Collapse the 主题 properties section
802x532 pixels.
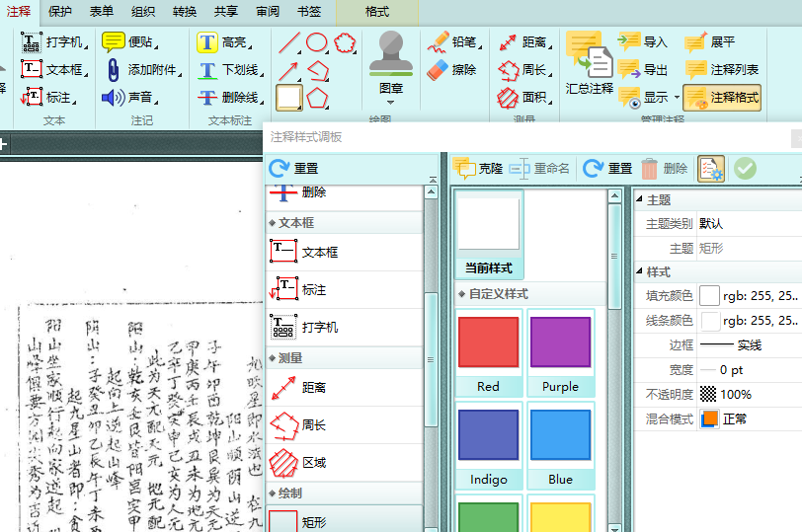[x=639, y=198]
